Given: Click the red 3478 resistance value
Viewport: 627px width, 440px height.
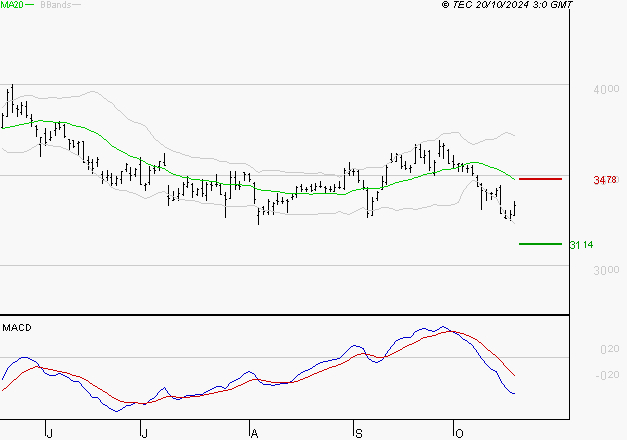Looking at the screenshot, I should [605, 180].
